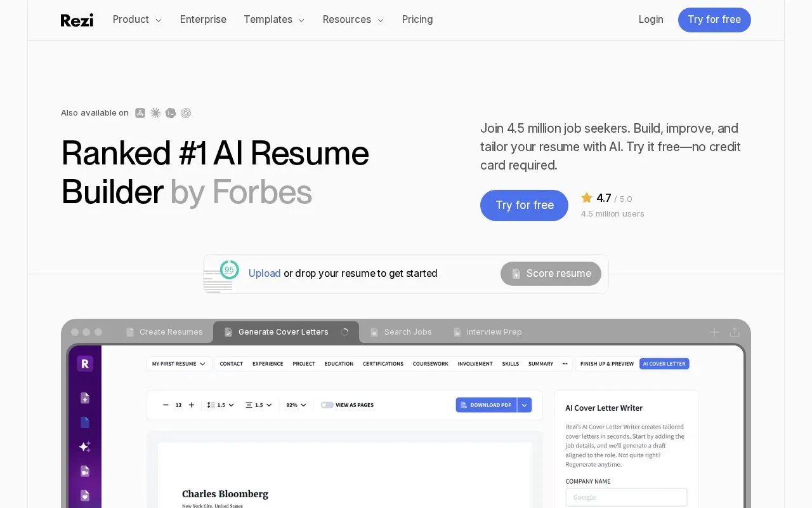Open the Enterprise nav link
Screen dimensions: 812x508
click(x=203, y=20)
